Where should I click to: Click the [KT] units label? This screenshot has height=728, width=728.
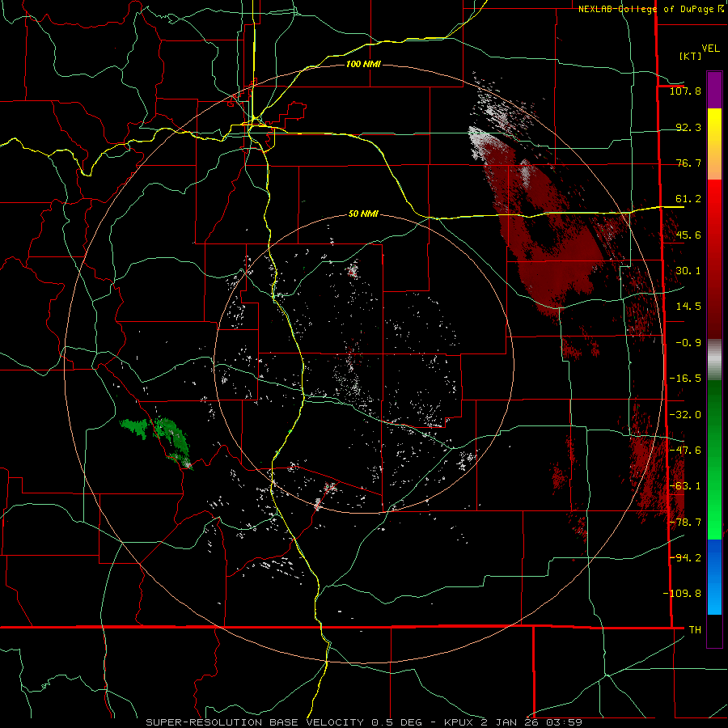[691, 56]
